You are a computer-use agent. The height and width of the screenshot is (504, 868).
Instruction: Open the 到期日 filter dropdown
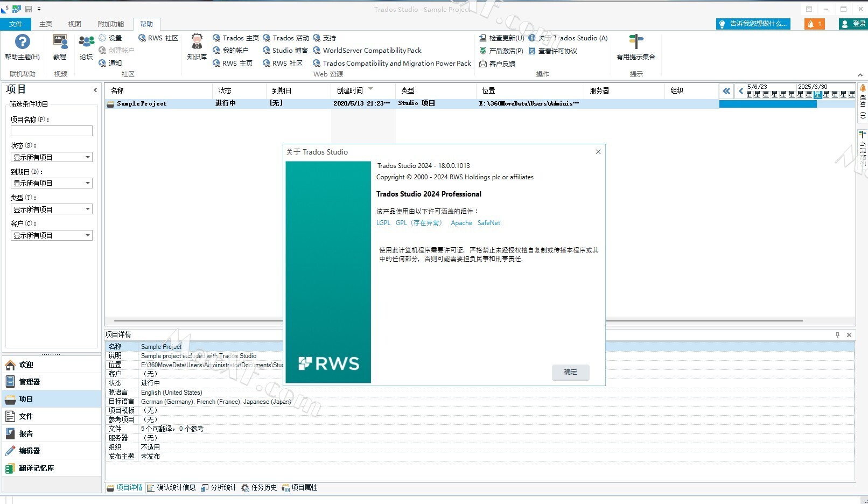point(52,183)
